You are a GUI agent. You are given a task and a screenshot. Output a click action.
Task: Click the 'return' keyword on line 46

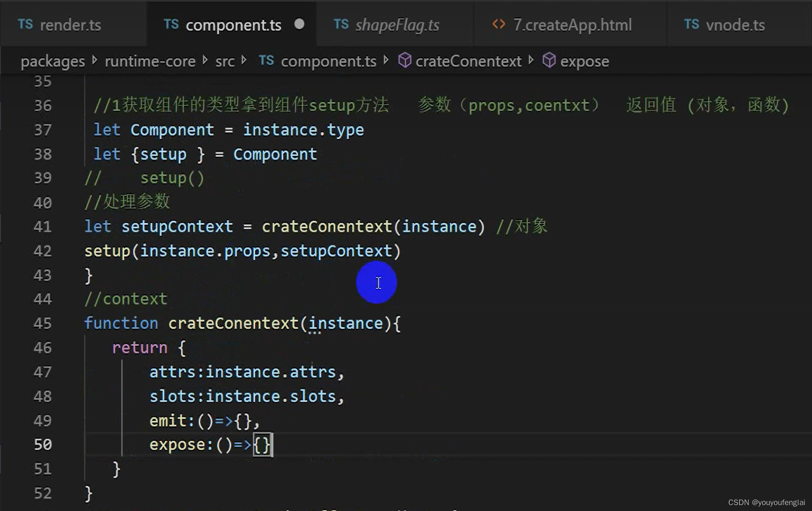(x=140, y=348)
